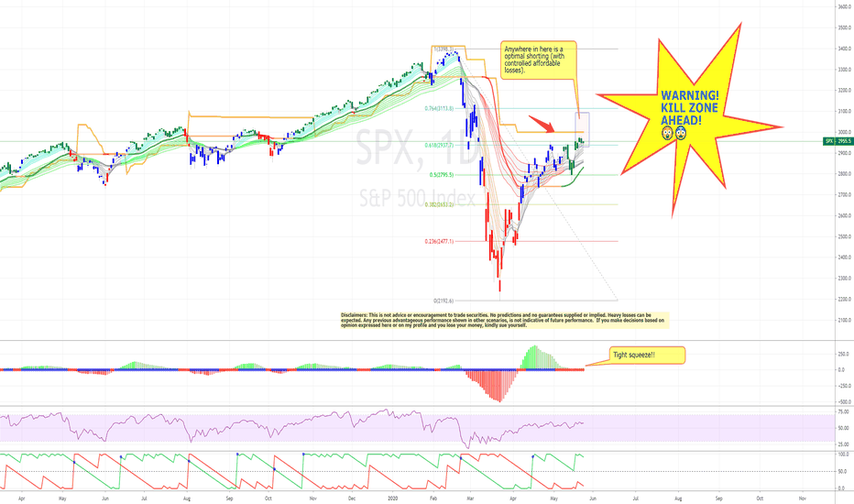The height and width of the screenshot is (504, 854).
Task: Click the Mar label on time axis
Action: (471, 499)
